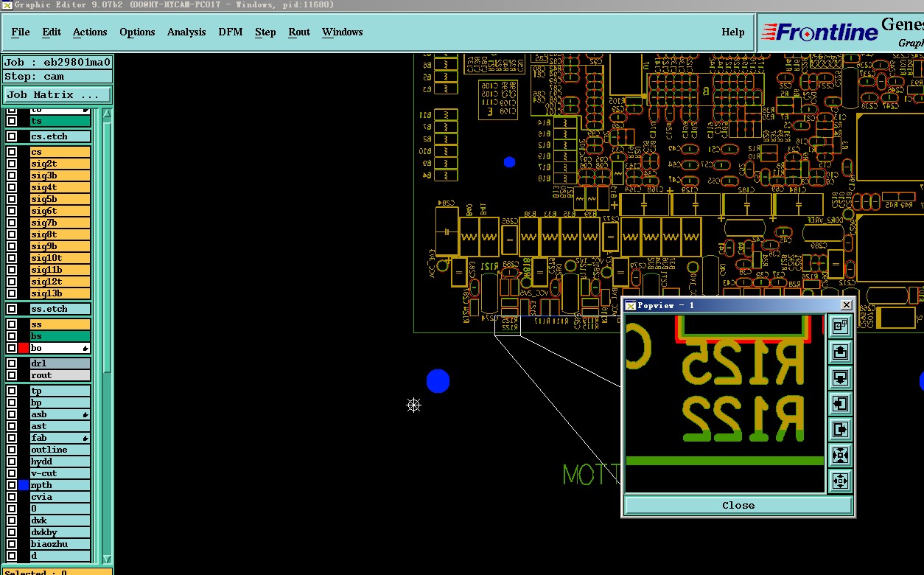Toggle the checkbox for the drl layer
Screen dimensions: 924x575
(12, 363)
